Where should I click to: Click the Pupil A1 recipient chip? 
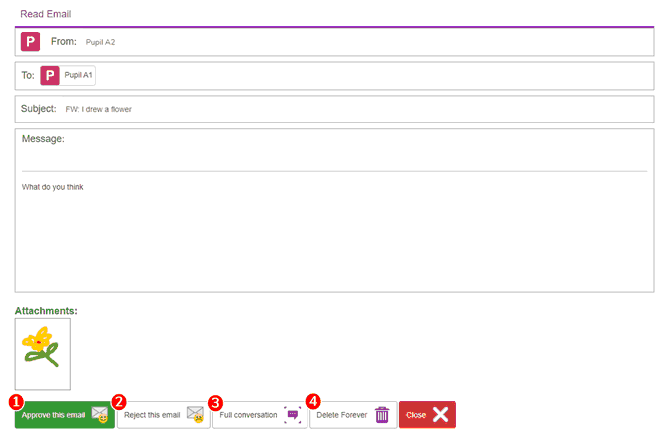78,76
